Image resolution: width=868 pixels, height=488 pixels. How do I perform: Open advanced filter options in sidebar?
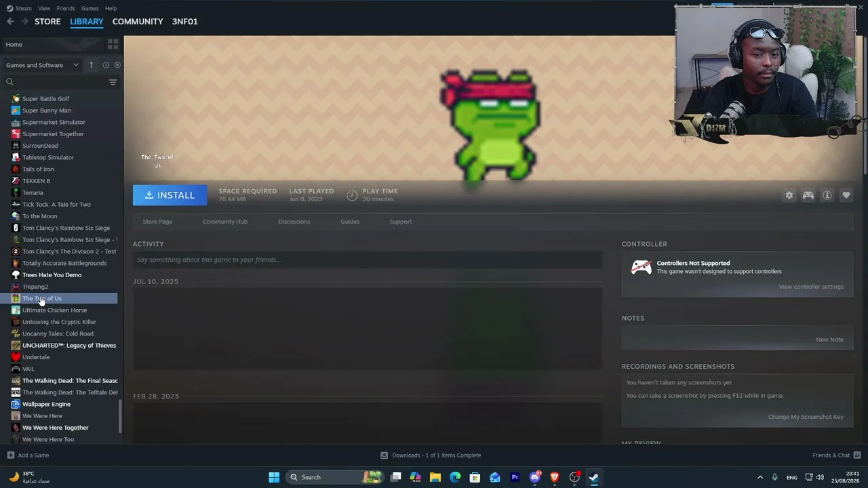[x=113, y=82]
